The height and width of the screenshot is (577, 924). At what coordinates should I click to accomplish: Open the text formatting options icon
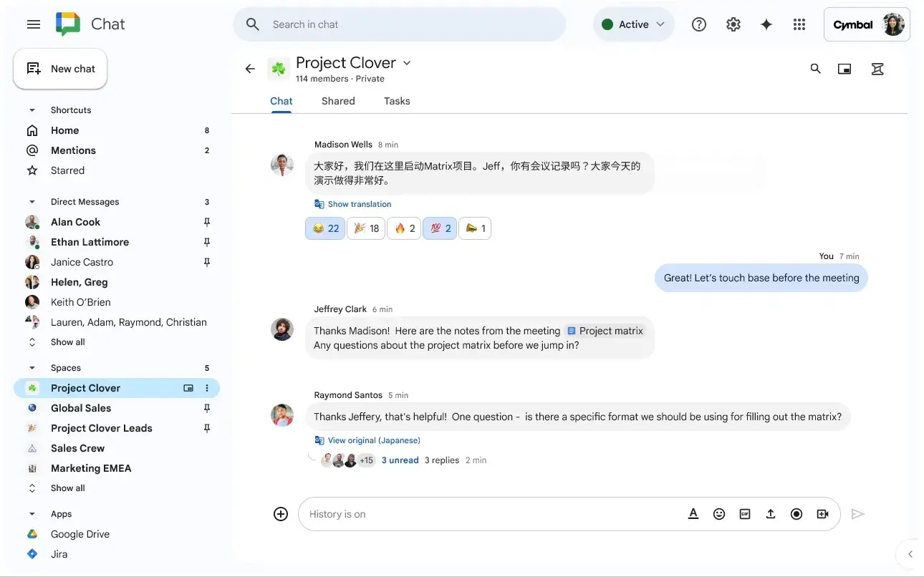point(693,514)
